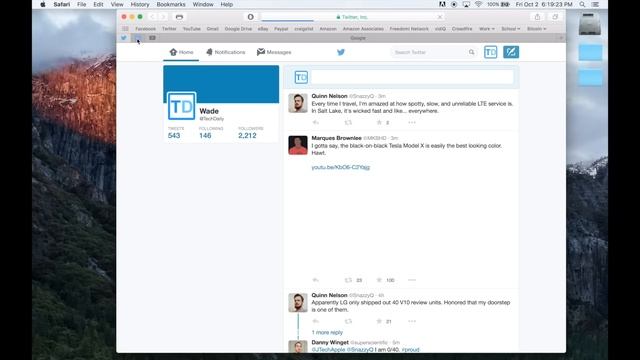Open the Top Sites grid icon in favorites bar
The height and width of the screenshot is (360, 640).
[x=125, y=29]
